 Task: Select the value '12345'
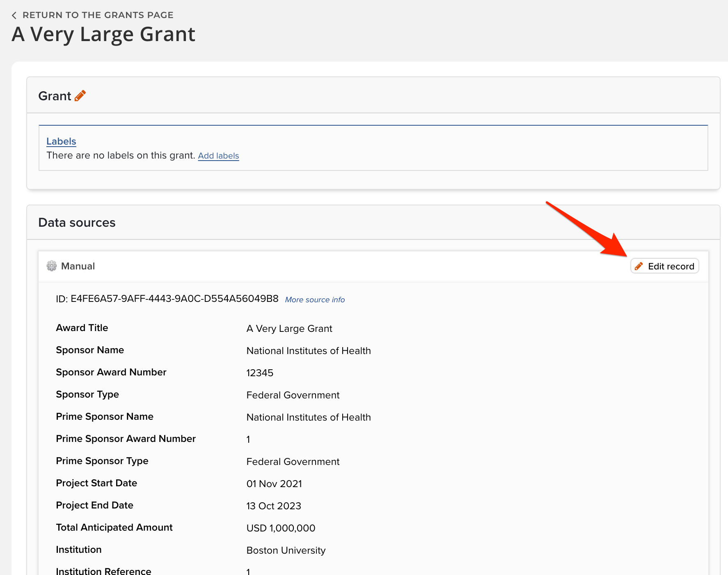(260, 373)
